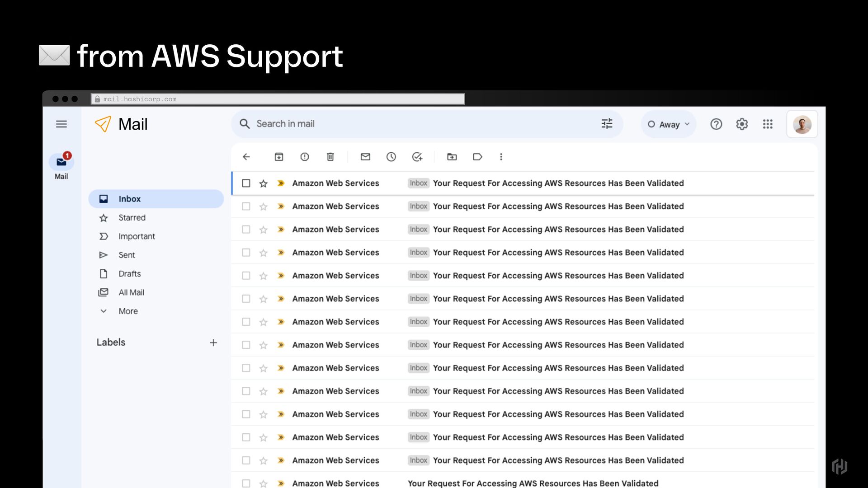Delete using the trash icon
Image resolution: width=868 pixels, height=488 pixels.
coord(330,157)
